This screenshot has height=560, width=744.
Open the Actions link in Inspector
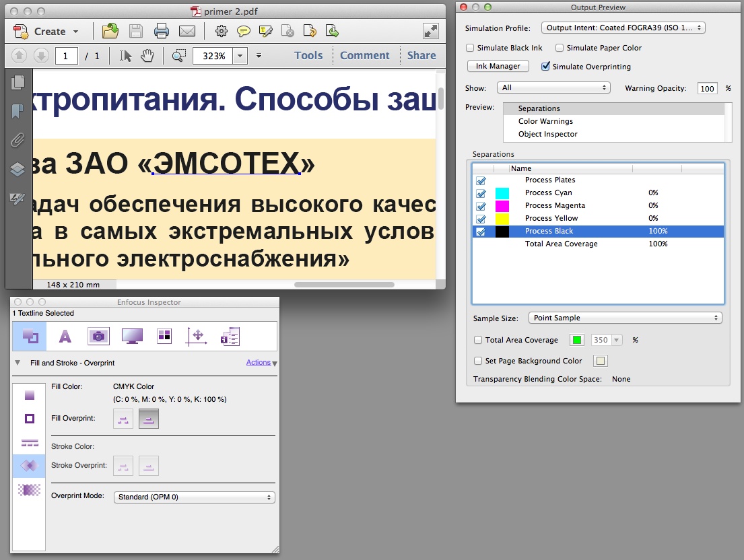coord(259,362)
